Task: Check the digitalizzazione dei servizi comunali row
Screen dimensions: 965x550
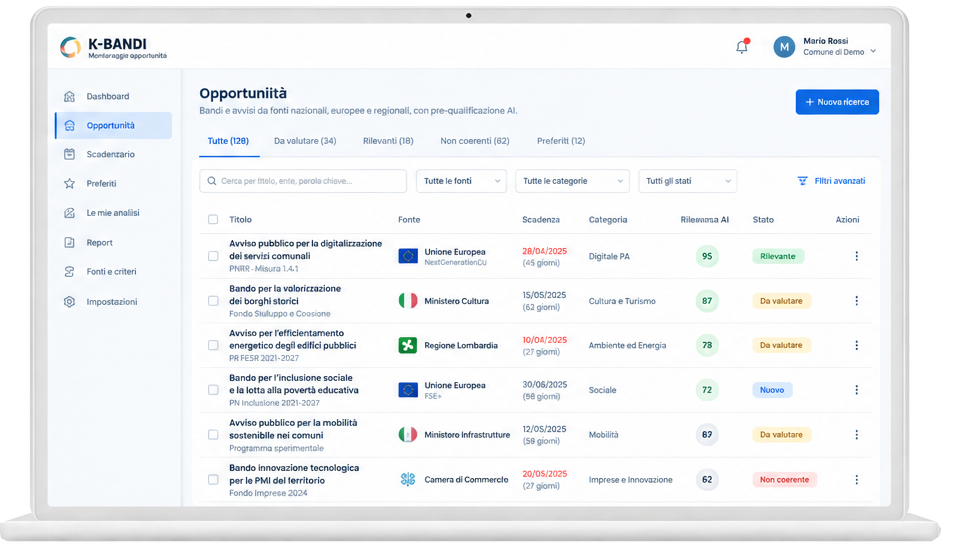Action: click(x=213, y=256)
